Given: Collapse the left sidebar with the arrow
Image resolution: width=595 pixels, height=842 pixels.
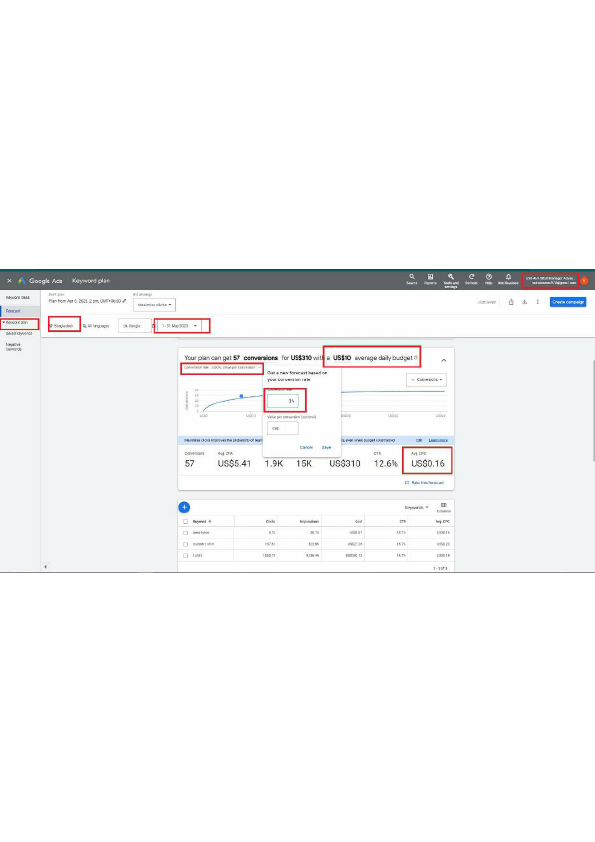Looking at the screenshot, I should click(45, 567).
